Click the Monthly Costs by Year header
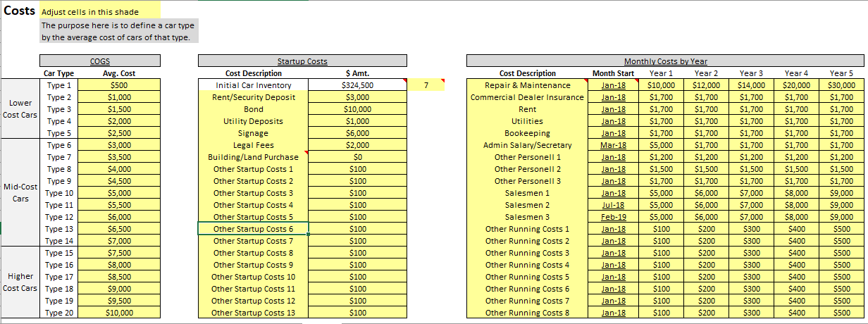 point(665,61)
